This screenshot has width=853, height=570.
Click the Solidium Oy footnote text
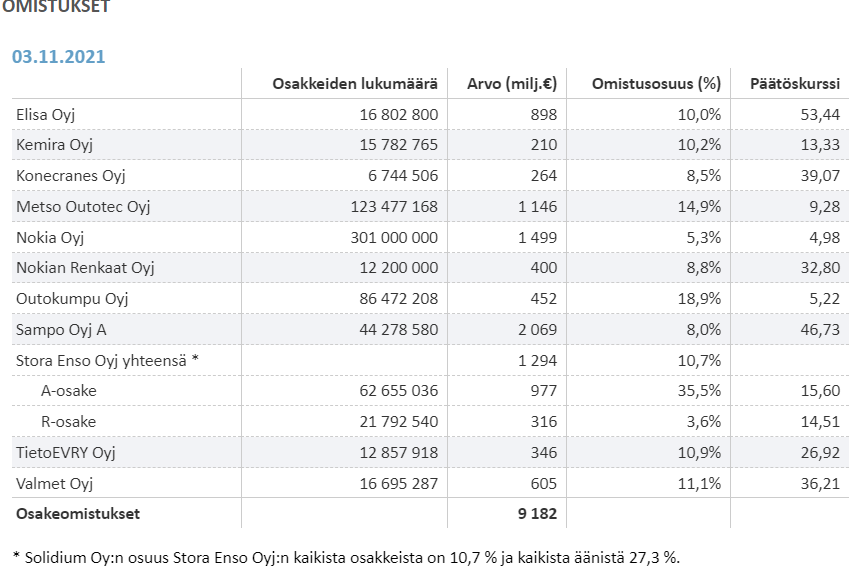tap(350, 556)
